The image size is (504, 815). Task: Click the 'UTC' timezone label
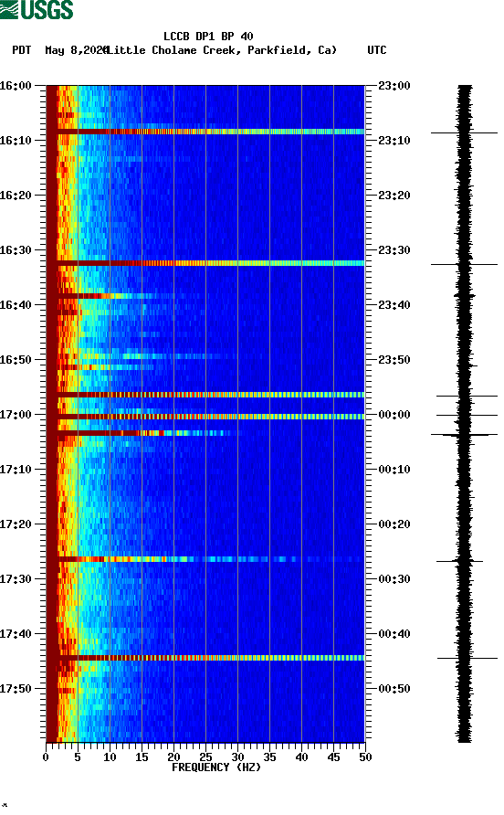coord(377,50)
